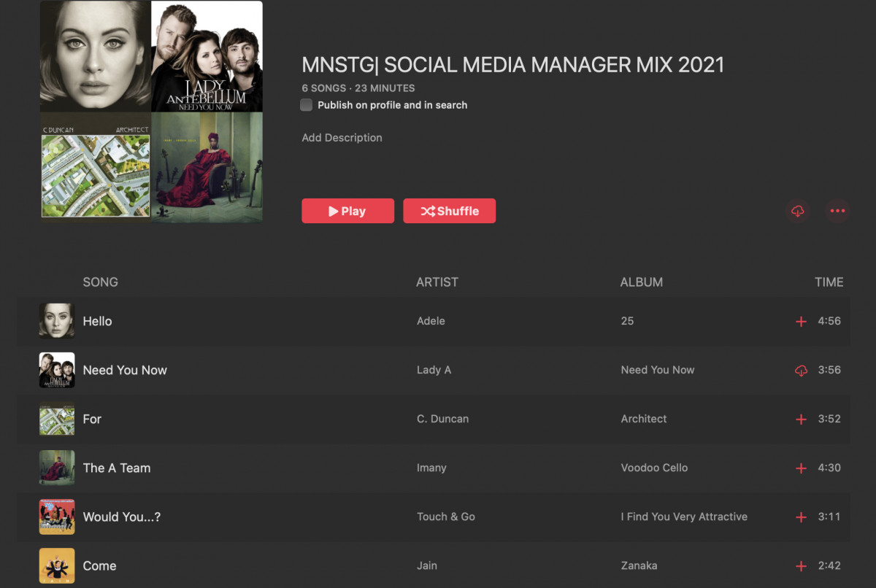Click the playlist title text
876x588 pixels.
click(513, 65)
